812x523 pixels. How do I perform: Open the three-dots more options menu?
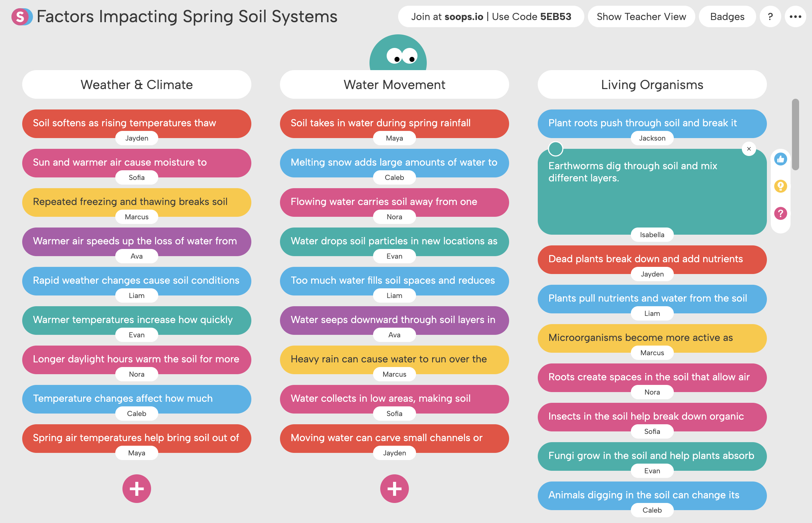click(x=795, y=16)
